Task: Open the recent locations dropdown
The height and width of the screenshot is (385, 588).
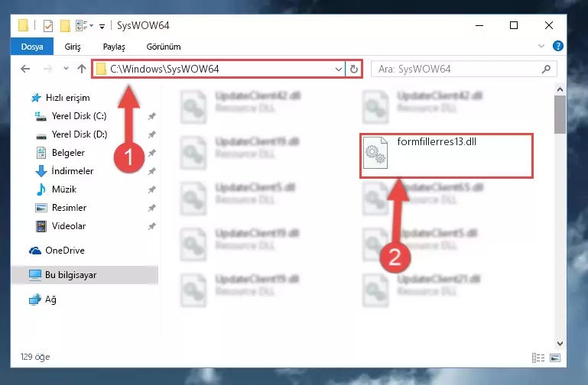Action: pyautogui.click(x=66, y=69)
